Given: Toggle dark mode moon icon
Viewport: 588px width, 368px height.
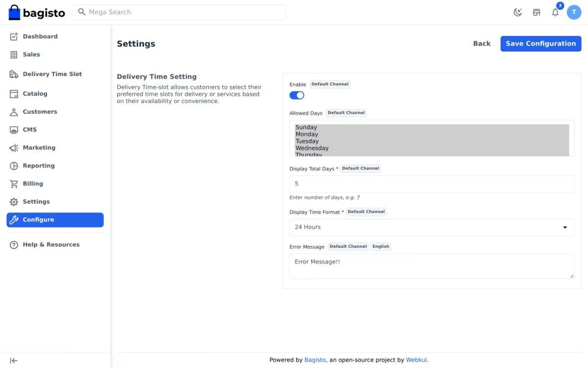Looking at the screenshot, I should tap(518, 12).
